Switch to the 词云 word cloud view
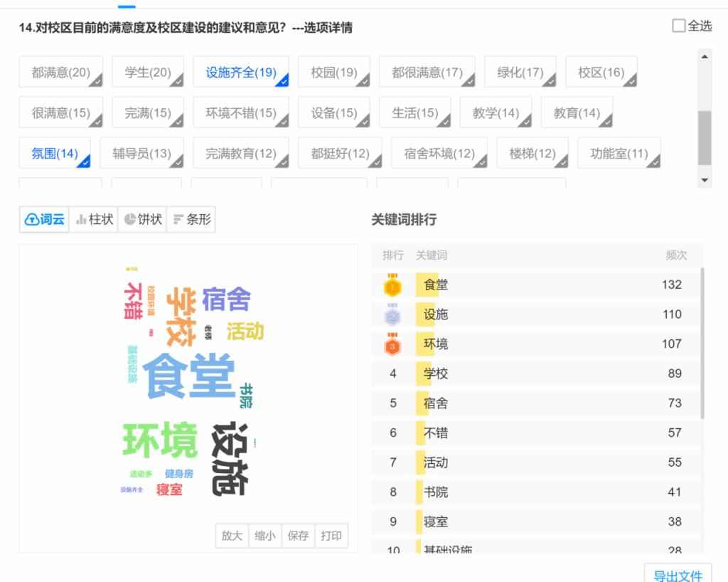Viewport: 728px width, 582px height. coord(44,220)
